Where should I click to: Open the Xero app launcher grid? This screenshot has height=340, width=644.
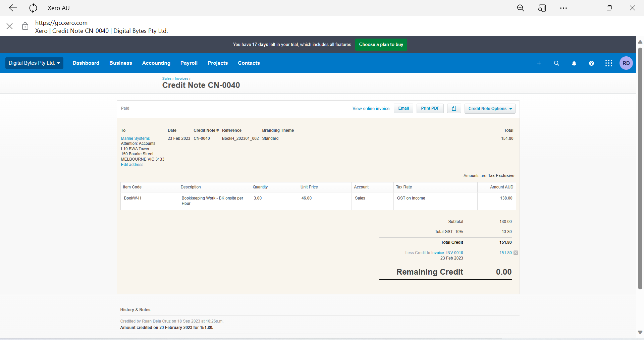coord(609,63)
